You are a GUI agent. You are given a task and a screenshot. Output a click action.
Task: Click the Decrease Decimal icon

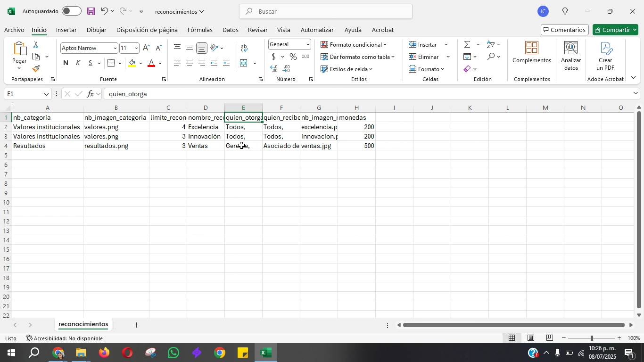(x=287, y=69)
